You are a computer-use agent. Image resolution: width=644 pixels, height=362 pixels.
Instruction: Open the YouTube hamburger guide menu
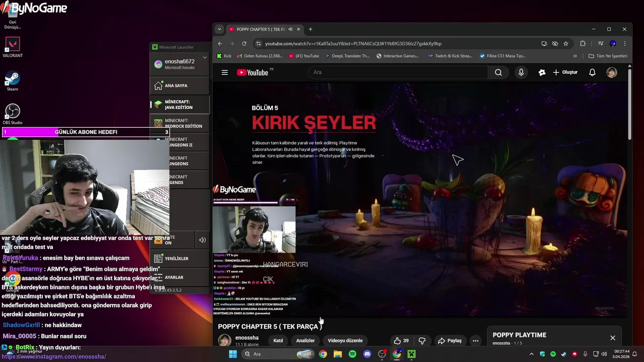click(x=225, y=72)
